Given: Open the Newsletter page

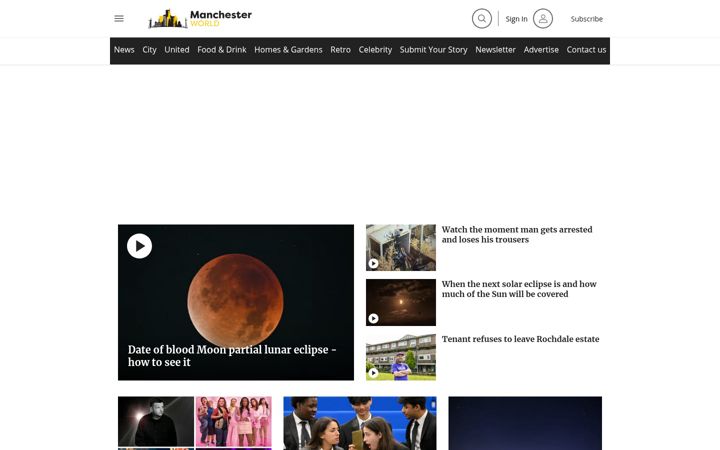Looking at the screenshot, I should point(495,50).
